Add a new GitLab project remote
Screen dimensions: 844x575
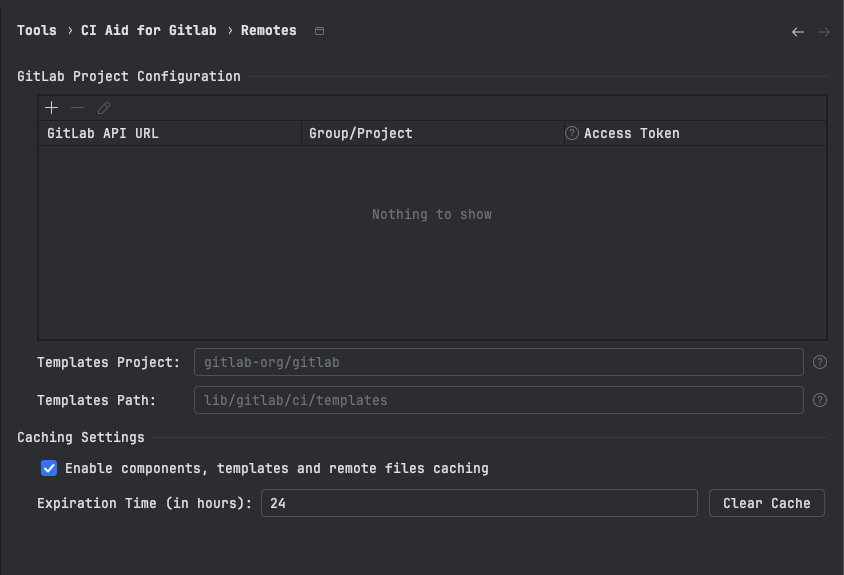(51, 108)
